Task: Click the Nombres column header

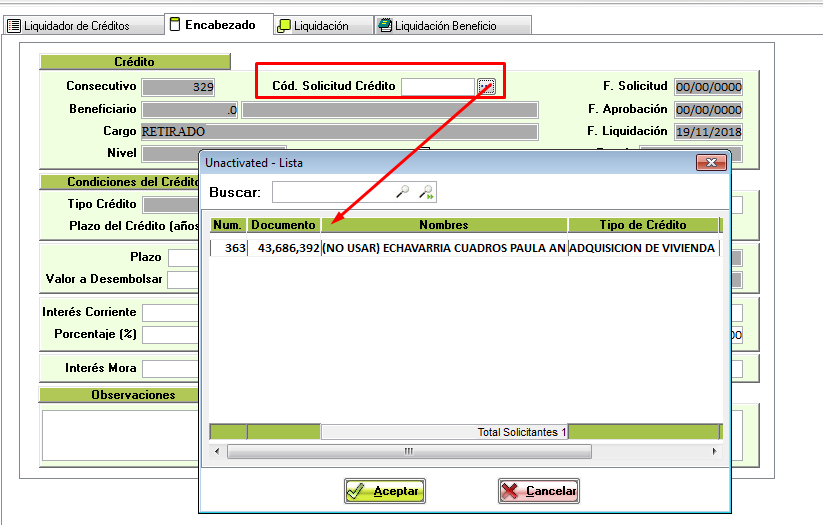Action: (x=443, y=225)
